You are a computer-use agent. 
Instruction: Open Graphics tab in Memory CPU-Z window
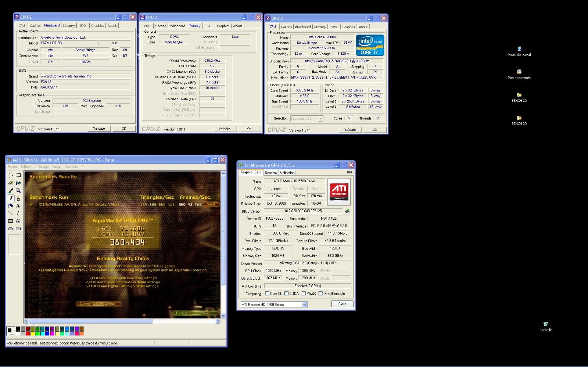[x=223, y=26]
